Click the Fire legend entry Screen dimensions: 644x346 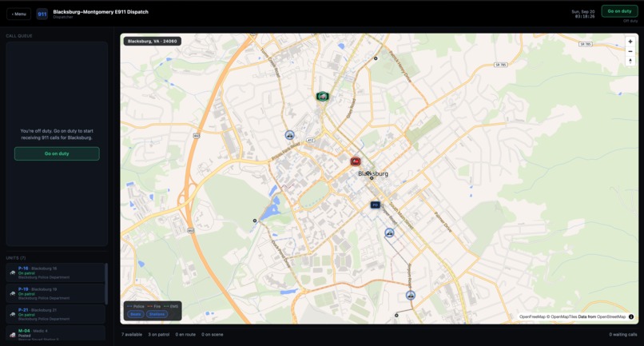point(154,307)
